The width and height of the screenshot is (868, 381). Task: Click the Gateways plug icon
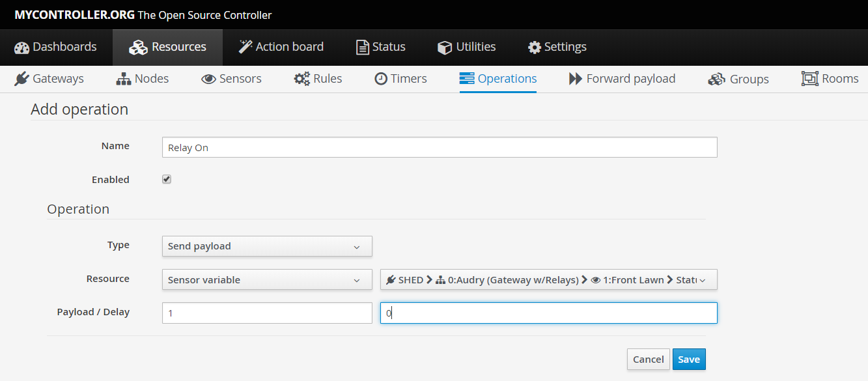(x=22, y=79)
